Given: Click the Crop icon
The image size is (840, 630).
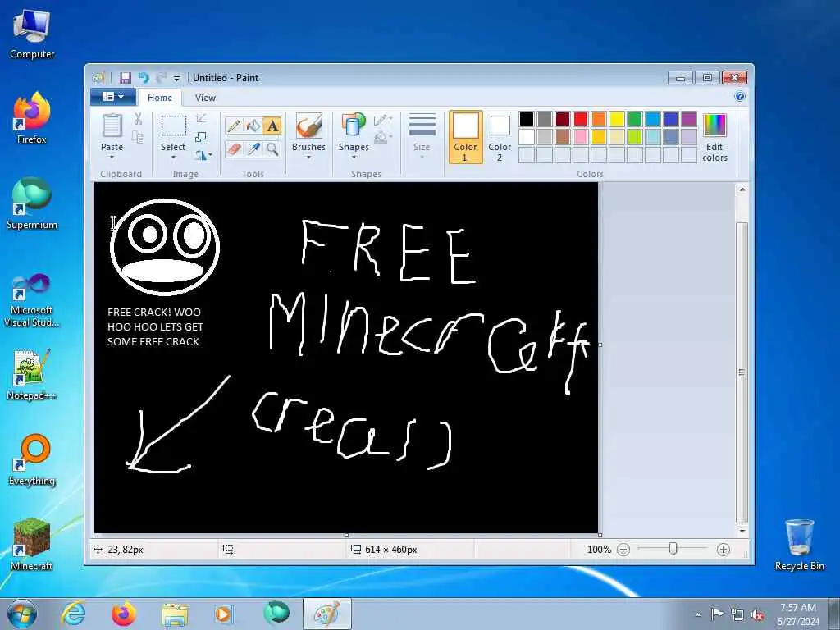Looking at the screenshot, I should click(201, 118).
